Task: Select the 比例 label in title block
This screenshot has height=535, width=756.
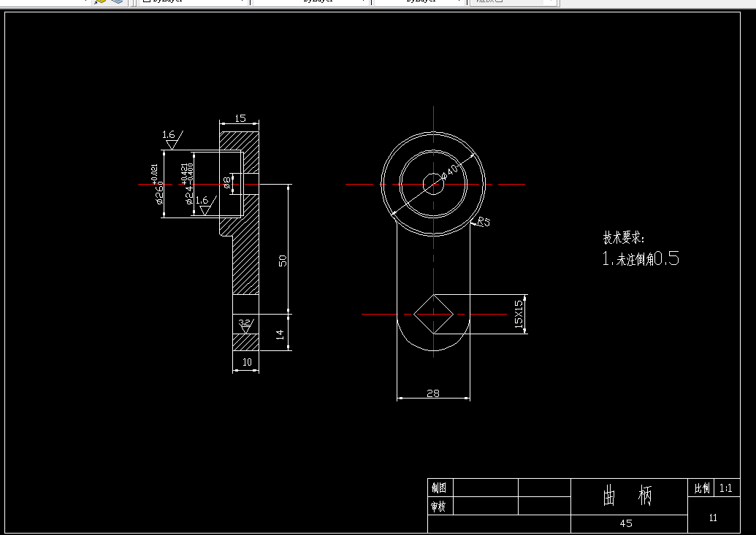Action: 701,488
